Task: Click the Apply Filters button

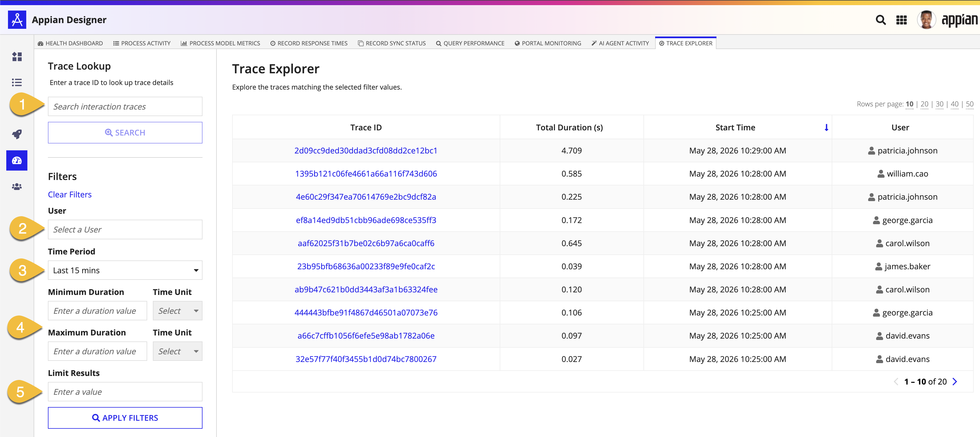Action: pyautogui.click(x=125, y=418)
